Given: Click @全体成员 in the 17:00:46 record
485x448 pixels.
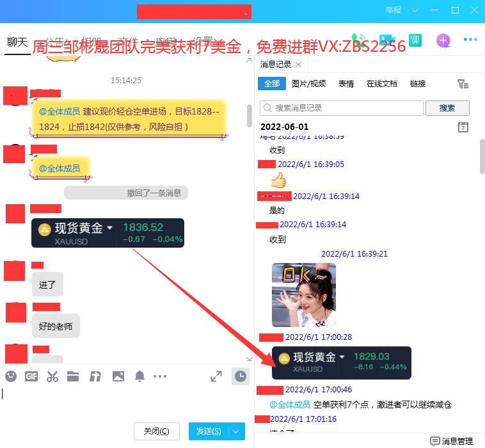Looking at the screenshot, I should [x=290, y=404].
